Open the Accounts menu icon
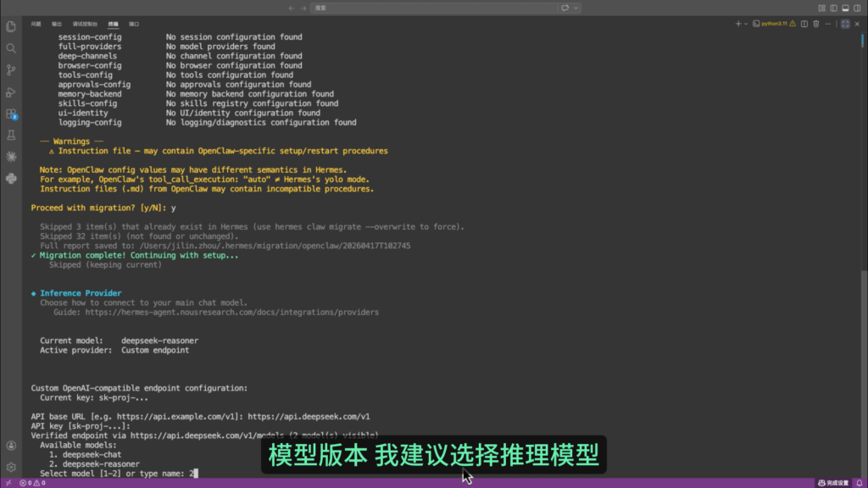Screen dimensions: 868x488 pos(11,446)
